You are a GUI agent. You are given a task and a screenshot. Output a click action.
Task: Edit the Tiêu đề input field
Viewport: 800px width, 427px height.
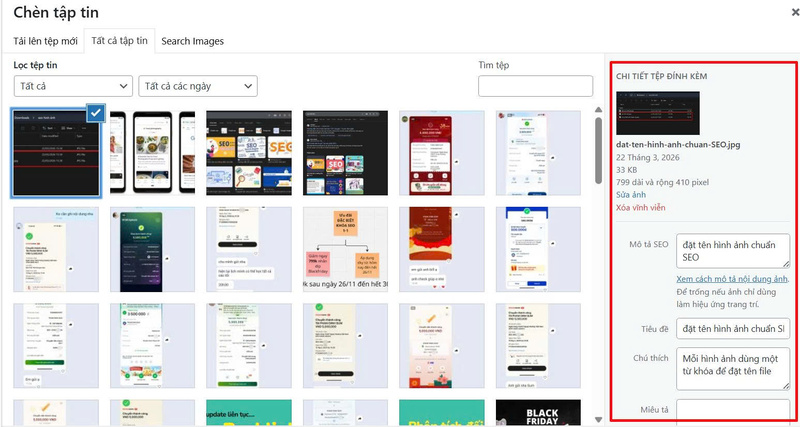pos(733,329)
